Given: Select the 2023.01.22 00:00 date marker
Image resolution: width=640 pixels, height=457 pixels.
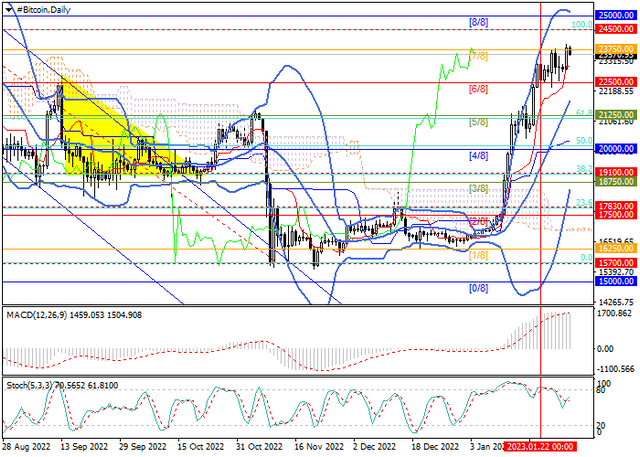Looking at the screenshot, I should [540, 446].
